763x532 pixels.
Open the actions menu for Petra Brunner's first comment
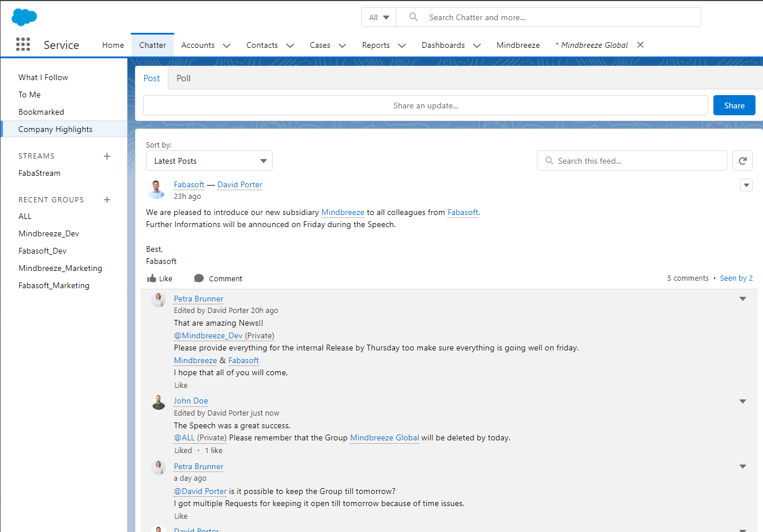pyautogui.click(x=743, y=299)
